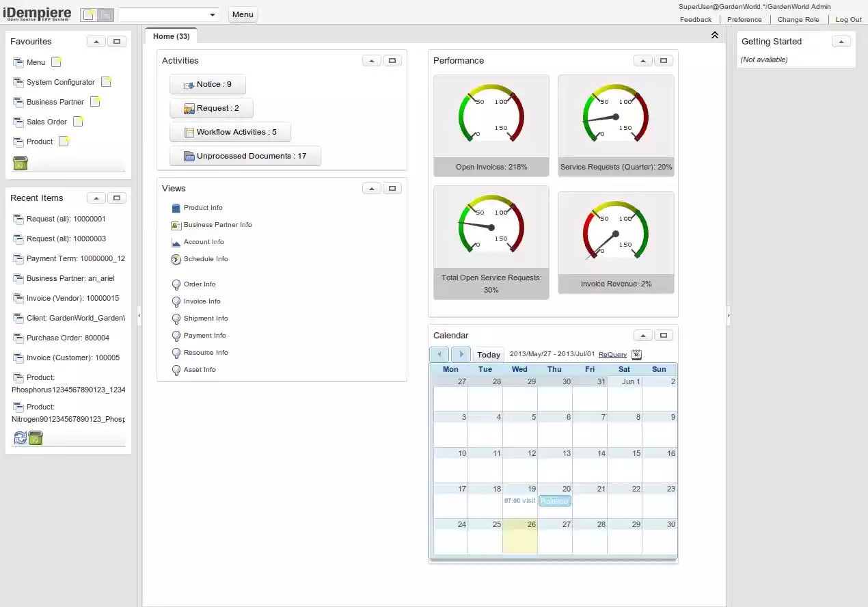Open the date picker calendar icon
The image size is (868, 607).
pyautogui.click(x=636, y=354)
